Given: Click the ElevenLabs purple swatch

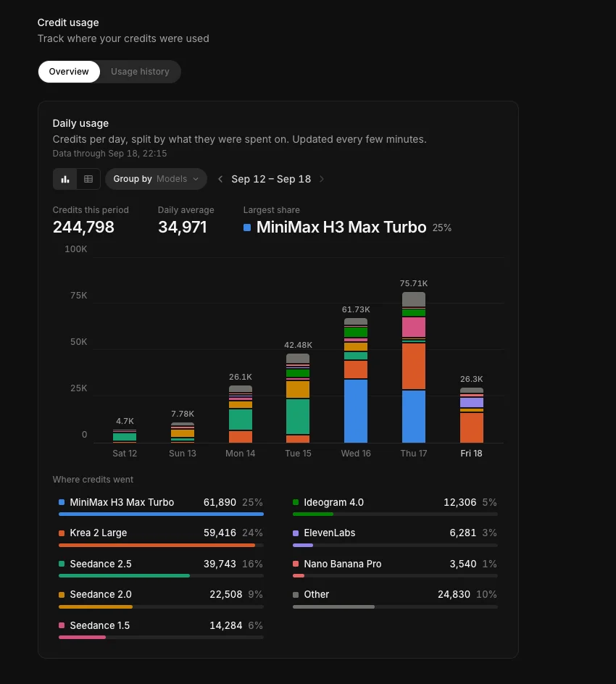Looking at the screenshot, I should (296, 533).
